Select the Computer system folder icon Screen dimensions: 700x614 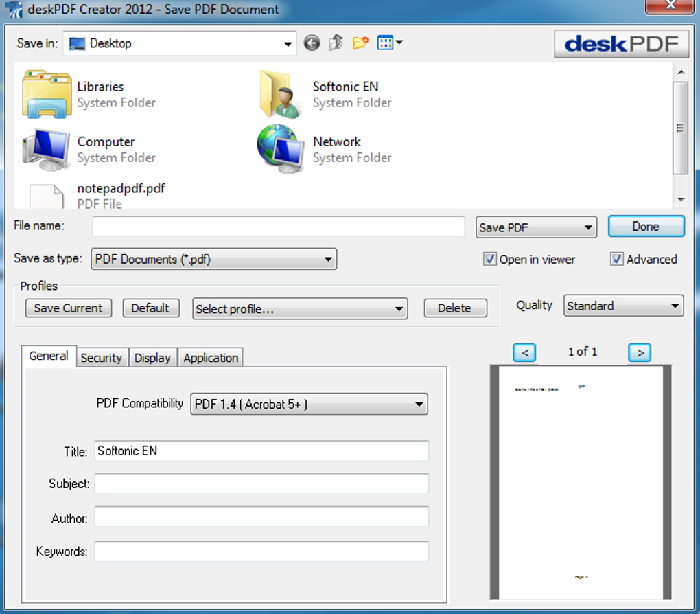tap(46, 150)
